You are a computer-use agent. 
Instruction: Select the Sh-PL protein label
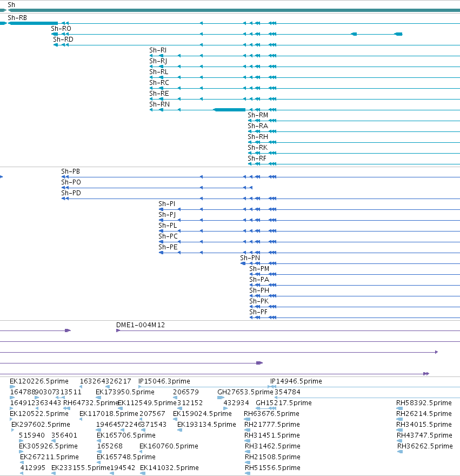click(168, 226)
